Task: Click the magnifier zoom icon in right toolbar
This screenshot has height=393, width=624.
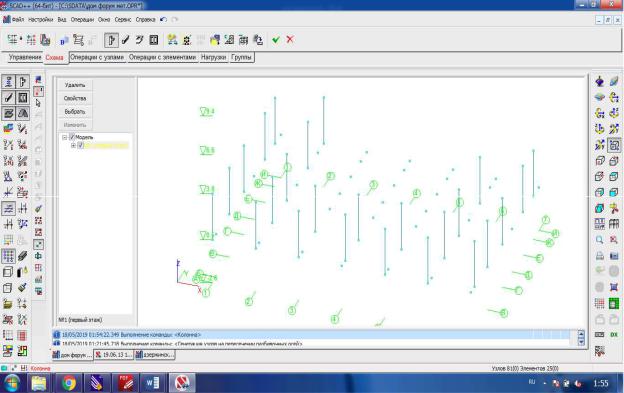Action: click(599, 240)
